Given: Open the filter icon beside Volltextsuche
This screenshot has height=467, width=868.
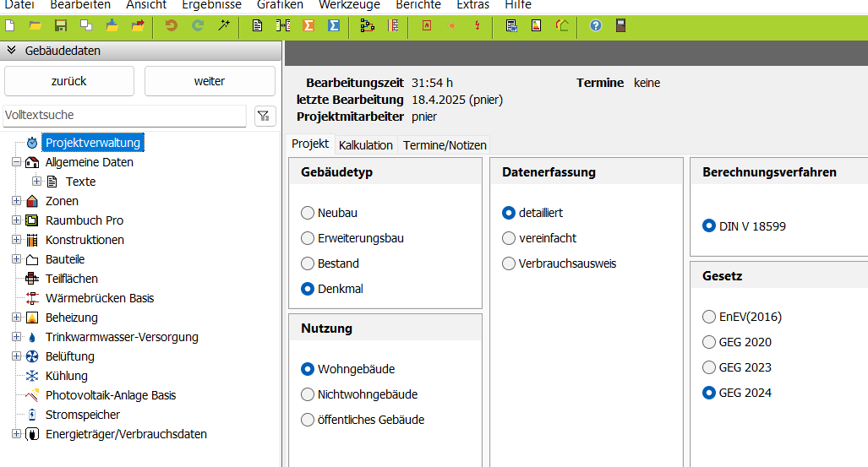Looking at the screenshot, I should [x=264, y=116].
